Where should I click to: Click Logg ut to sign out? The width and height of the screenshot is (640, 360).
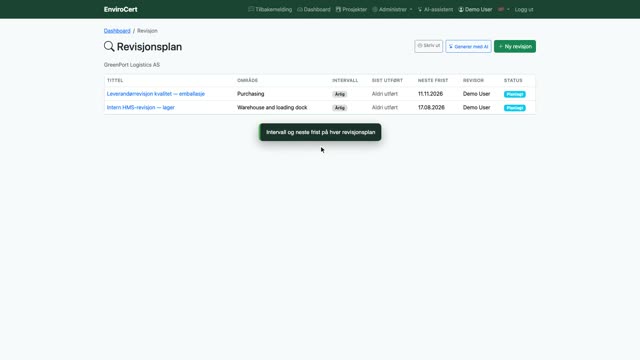(524, 9)
